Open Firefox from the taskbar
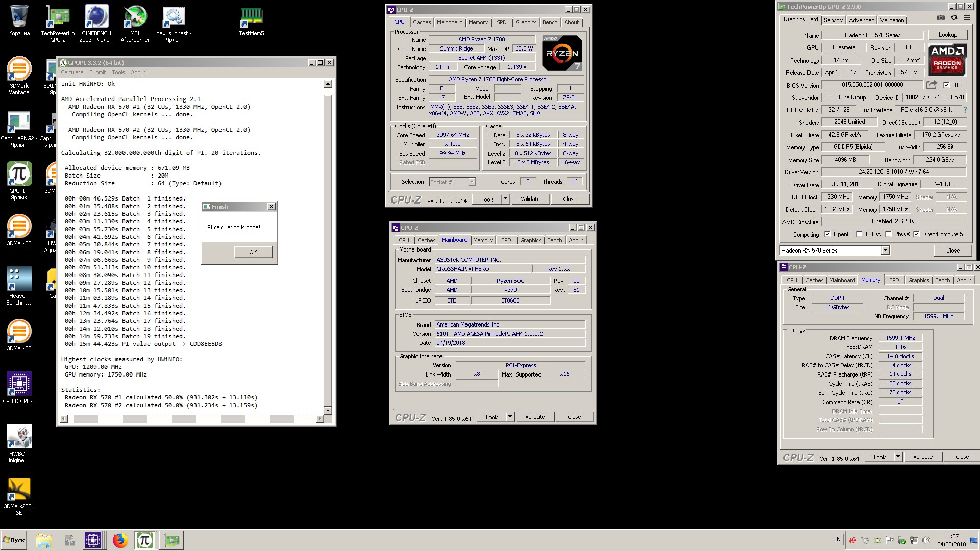 click(120, 540)
